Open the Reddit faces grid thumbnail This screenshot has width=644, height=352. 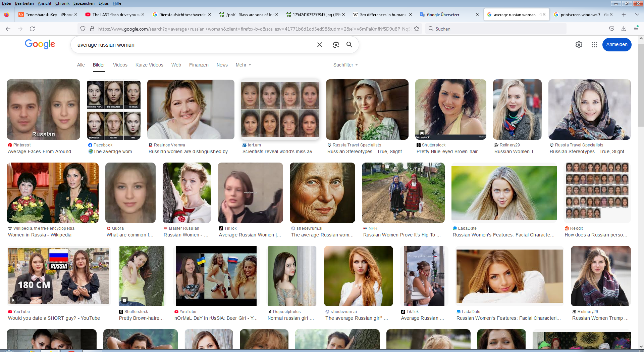(597, 193)
